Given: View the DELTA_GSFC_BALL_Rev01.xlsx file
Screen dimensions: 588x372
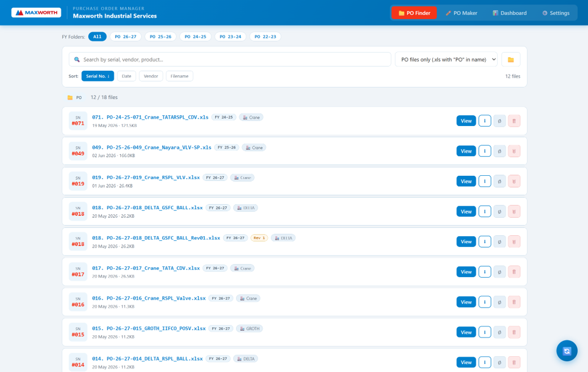Looking at the screenshot, I should coord(466,242).
